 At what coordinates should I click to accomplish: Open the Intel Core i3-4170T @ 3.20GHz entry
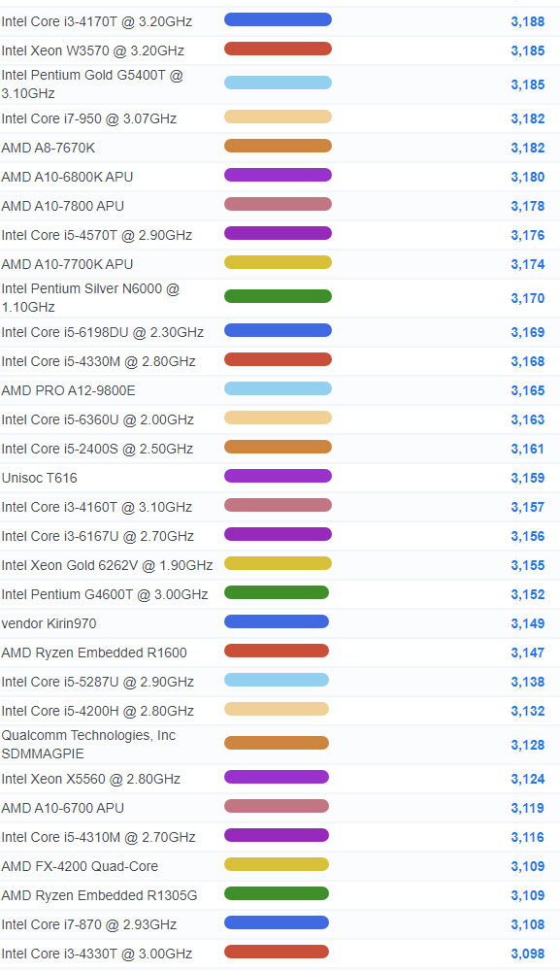pyautogui.click(x=96, y=21)
